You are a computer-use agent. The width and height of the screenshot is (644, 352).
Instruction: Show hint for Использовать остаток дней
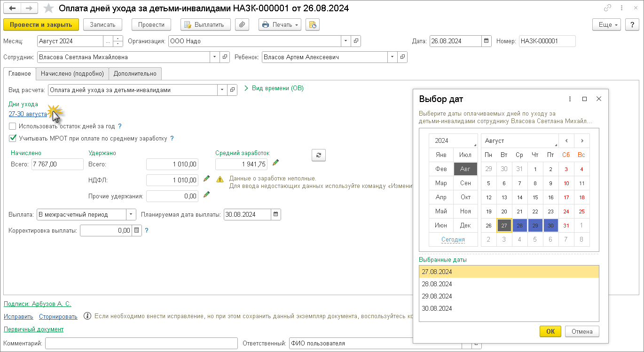[120, 126]
